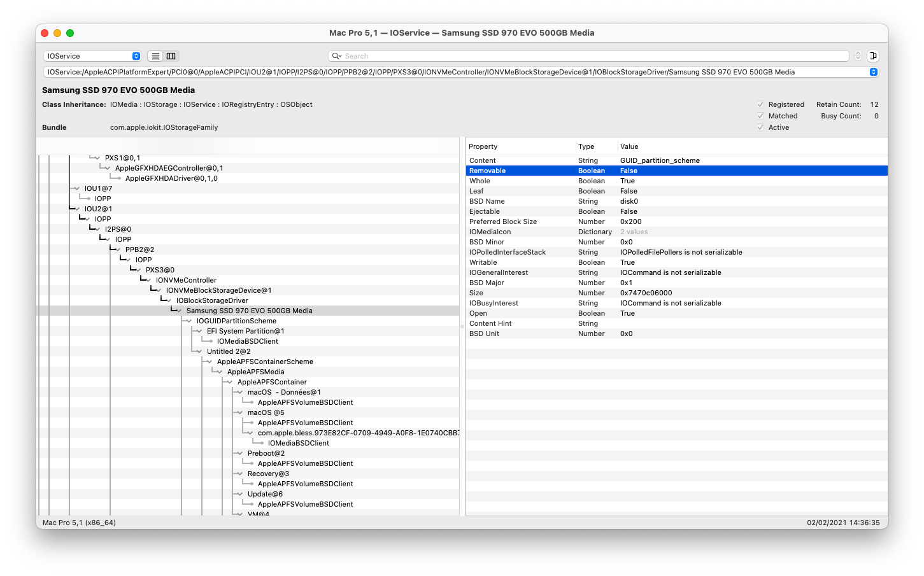Select the BSD Unit property row
Image resolution: width=924 pixels, height=576 pixels.
(677, 334)
